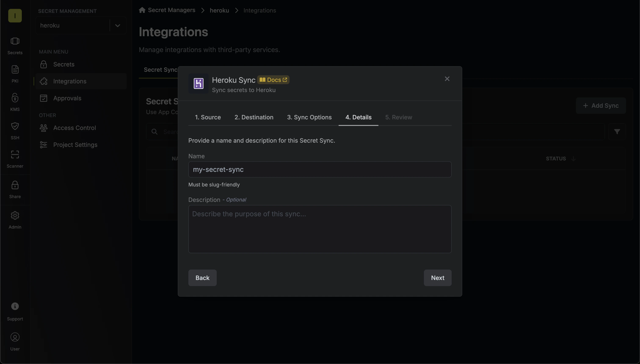Click the Heroku logo in dialog
The height and width of the screenshot is (364, 640).
199,84
